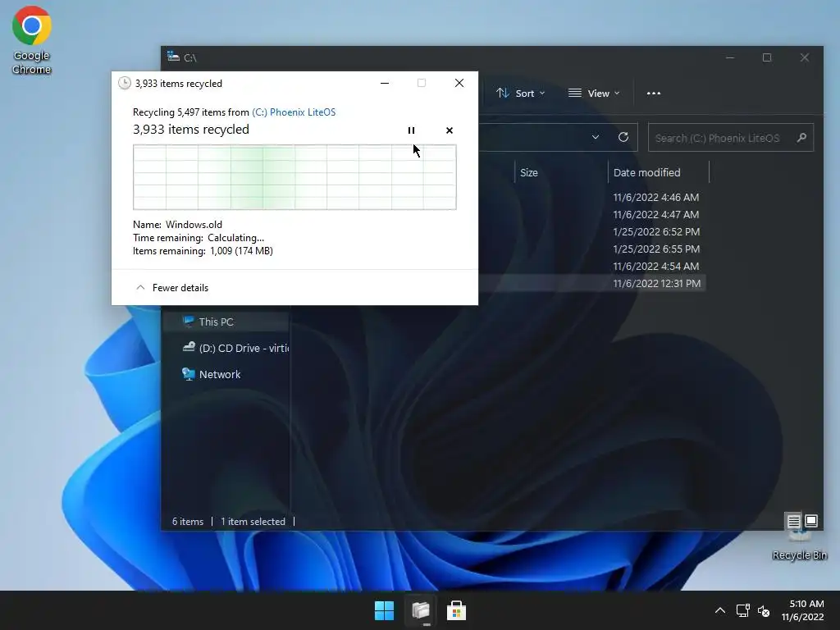Pause the recycling operation
This screenshot has width=840, height=630.
[412, 130]
